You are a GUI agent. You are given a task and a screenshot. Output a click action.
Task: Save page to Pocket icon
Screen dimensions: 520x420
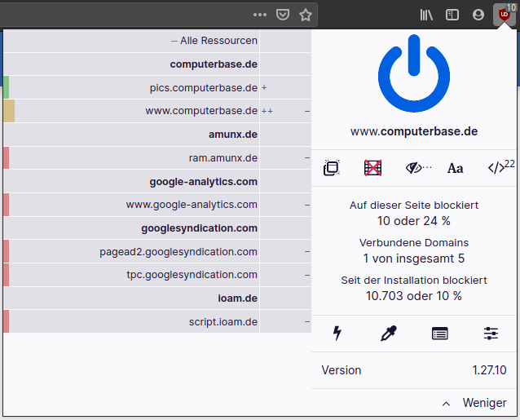[x=283, y=15]
